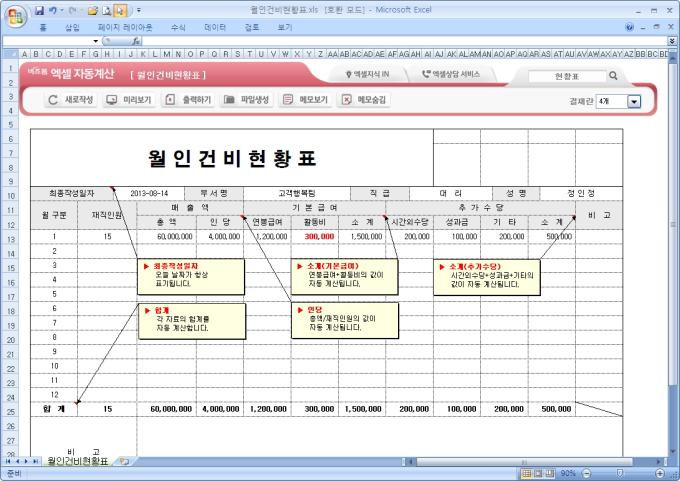Click the 새로작성 button
Viewport: 680px width, 481px height.
(70, 100)
